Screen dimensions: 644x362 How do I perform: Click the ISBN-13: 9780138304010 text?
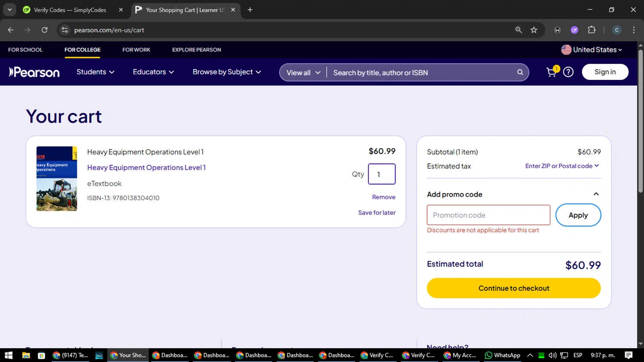[x=123, y=198]
